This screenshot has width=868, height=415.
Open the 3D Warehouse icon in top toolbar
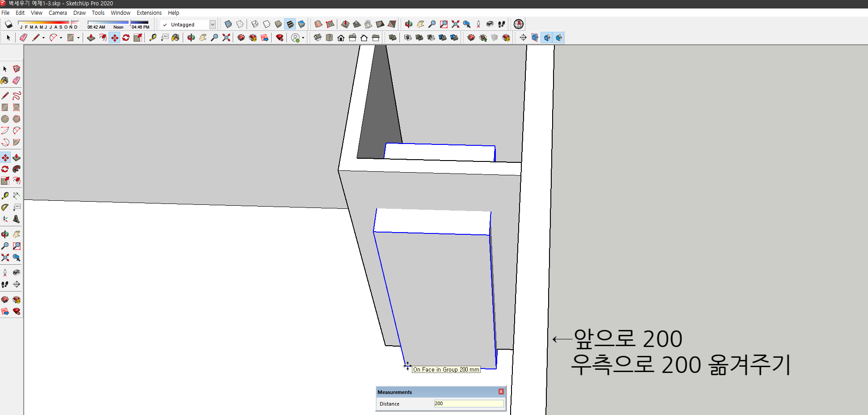coord(241,38)
